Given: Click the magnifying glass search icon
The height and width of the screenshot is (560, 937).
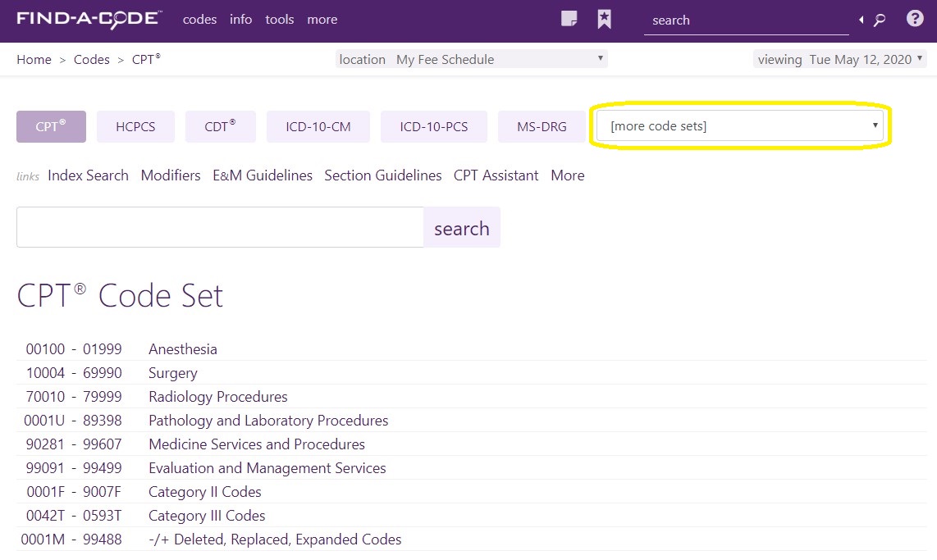Looking at the screenshot, I should tap(879, 20).
